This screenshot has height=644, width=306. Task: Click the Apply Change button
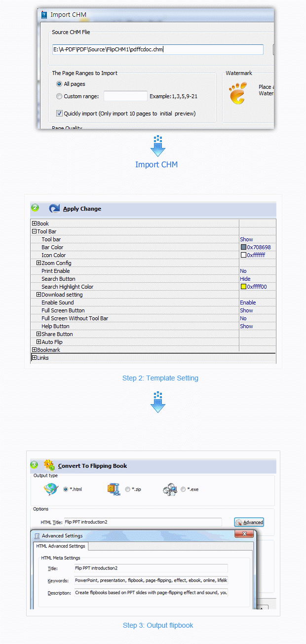tap(82, 209)
